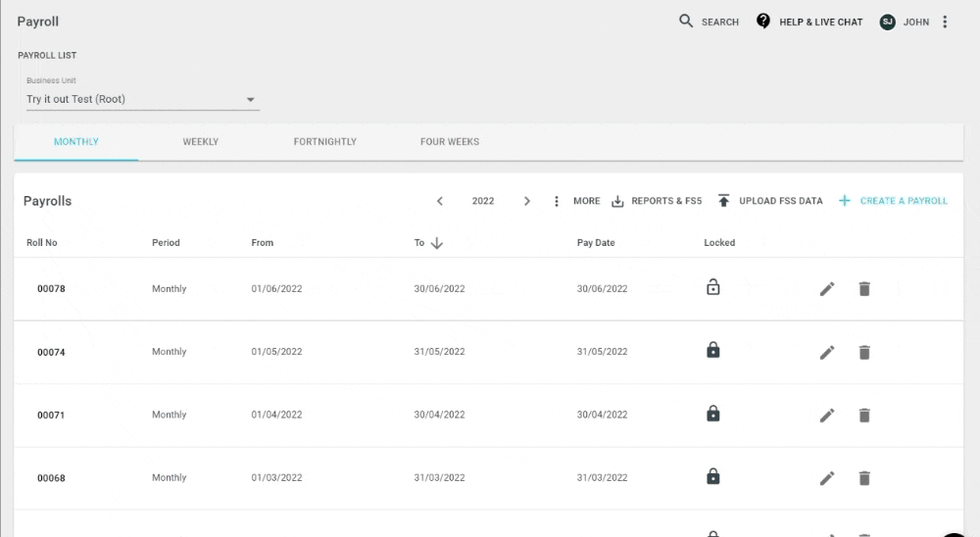
Task: Click REPORTS & FS5 label
Action: pos(666,201)
